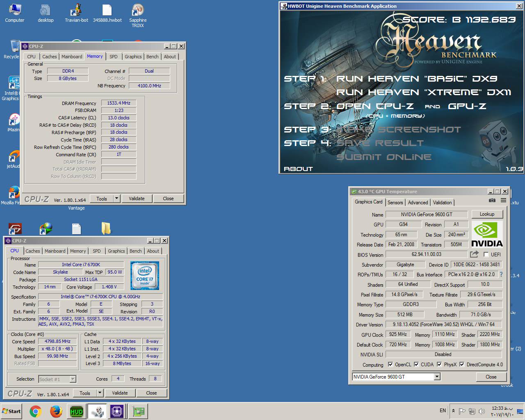Click the network tray icon
The width and height of the screenshot is (525, 420).
point(472,411)
